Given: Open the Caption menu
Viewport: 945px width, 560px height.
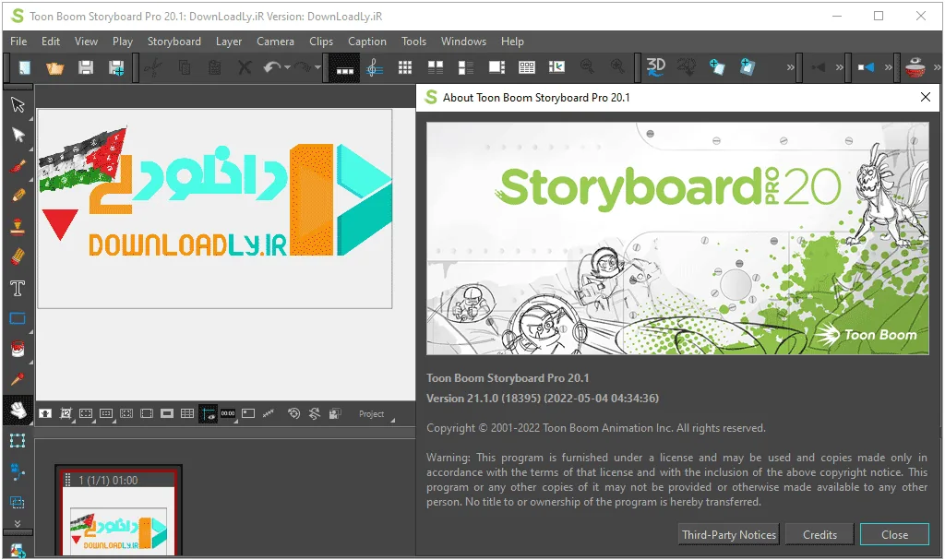Looking at the screenshot, I should click(367, 41).
